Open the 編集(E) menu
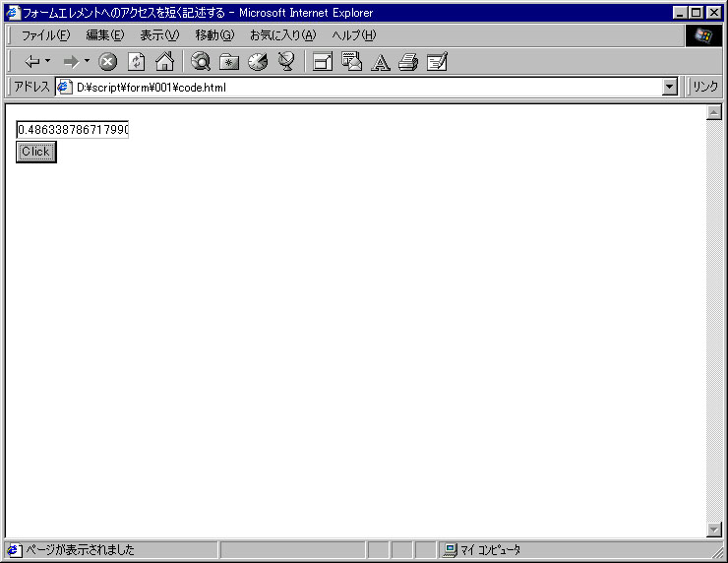 105,35
